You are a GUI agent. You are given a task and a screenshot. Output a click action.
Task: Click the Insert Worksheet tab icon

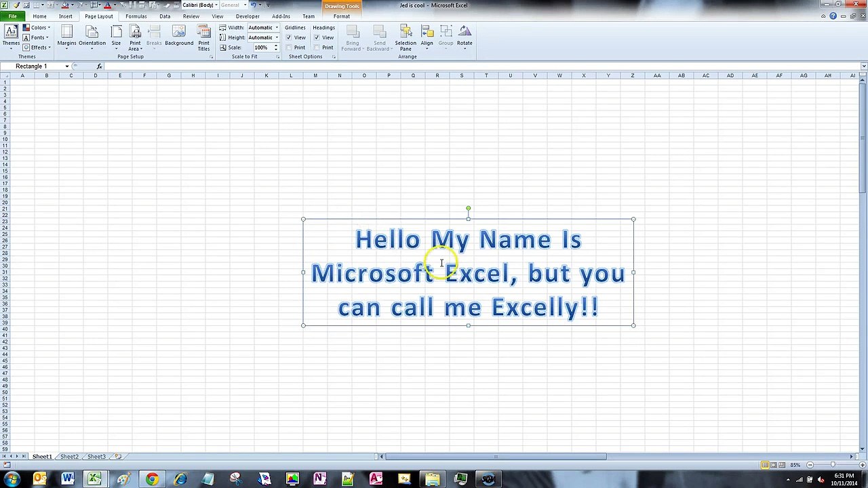118,457
